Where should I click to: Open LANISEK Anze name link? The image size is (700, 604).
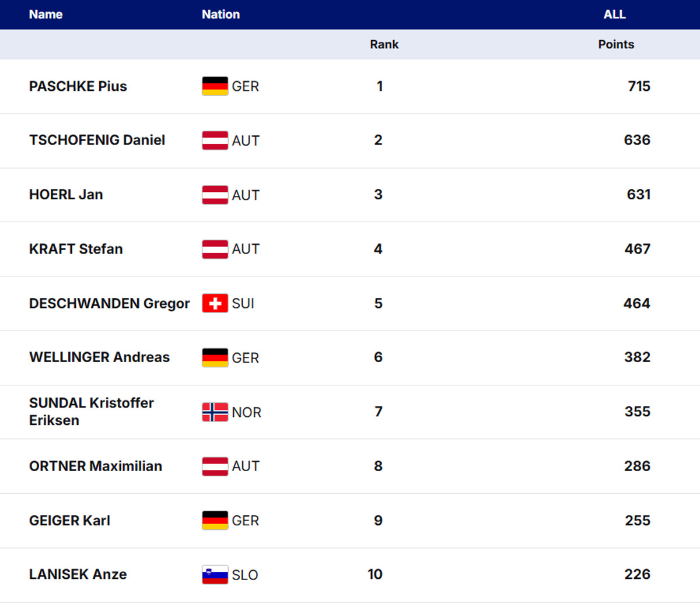coord(78,574)
